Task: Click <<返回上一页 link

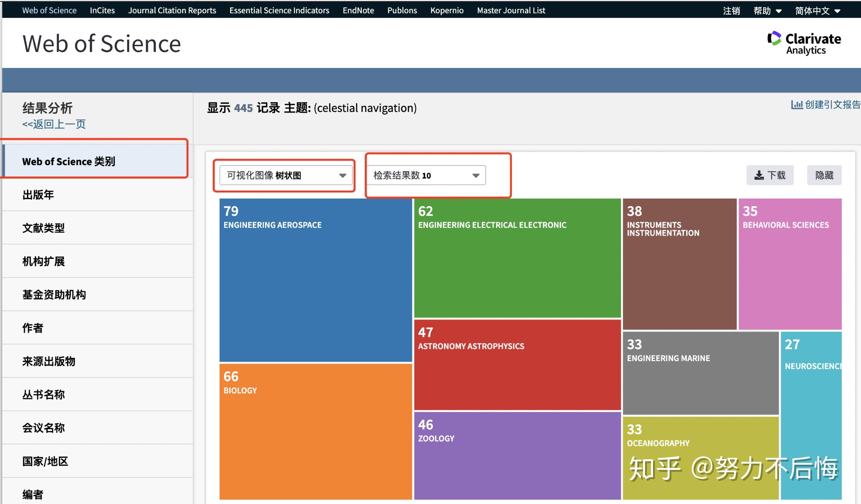Action: (54, 124)
